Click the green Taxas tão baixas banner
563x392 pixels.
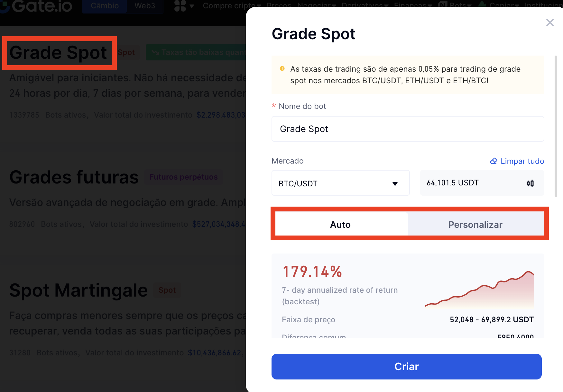[197, 52]
